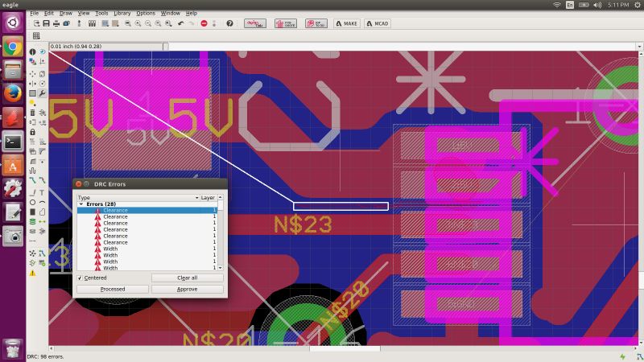
Task: Click the DRC errors list scrollbar thumb
Action: pos(221,207)
